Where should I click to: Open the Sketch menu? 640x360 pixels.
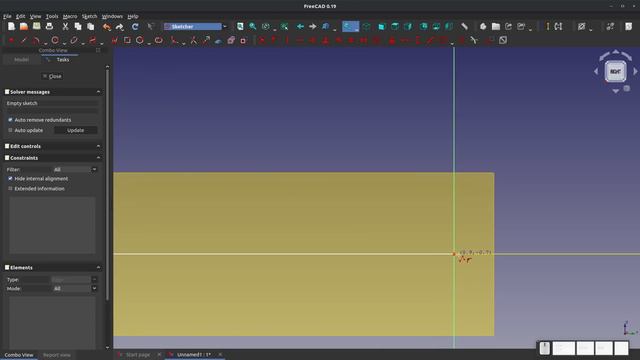(89, 16)
